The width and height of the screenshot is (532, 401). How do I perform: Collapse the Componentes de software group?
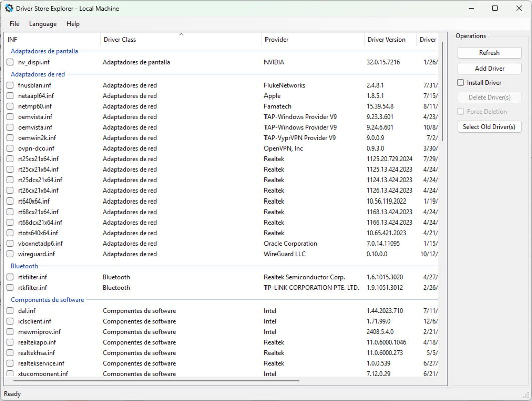(47, 299)
